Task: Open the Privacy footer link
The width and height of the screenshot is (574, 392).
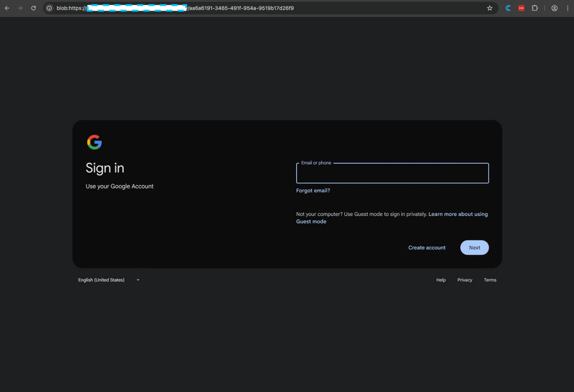Action: pos(465,280)
